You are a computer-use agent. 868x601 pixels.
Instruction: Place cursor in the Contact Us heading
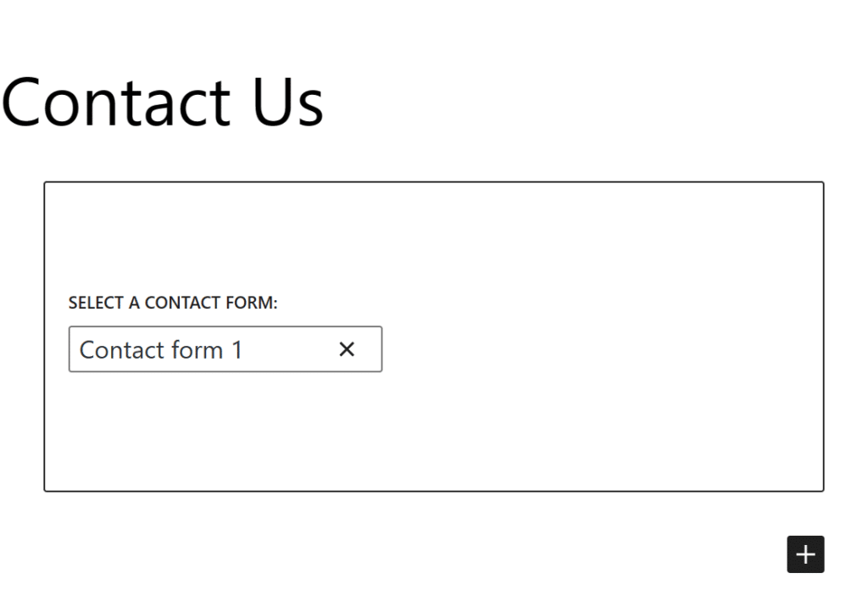click(x=161, y=102)
